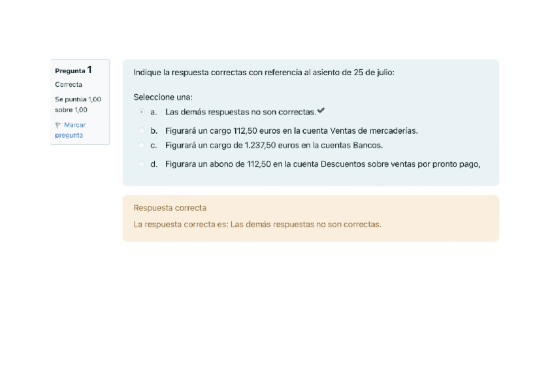The height and width of the screenshot is (392, 554).
Task: Click answer text mentioning Ventas de mercaderías
Action: tap(291, 131)
